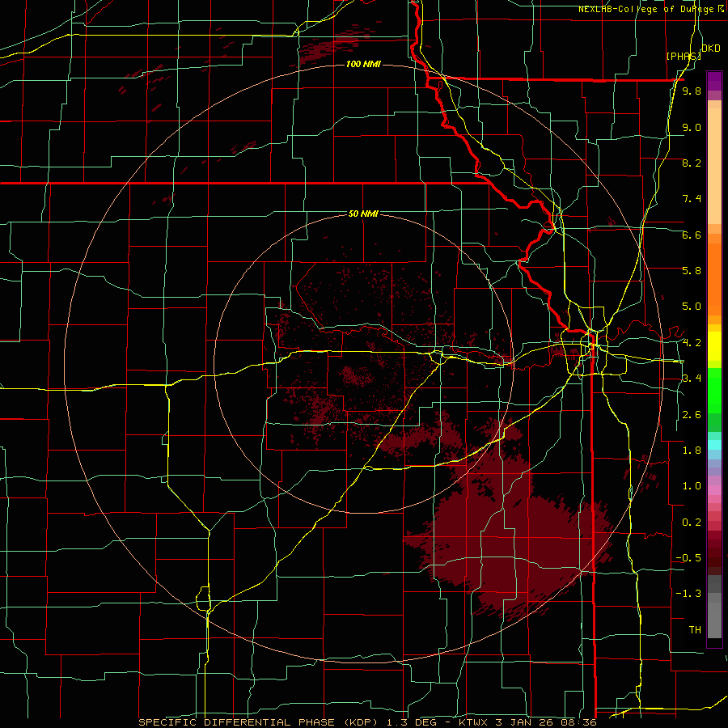
Task: Click the 8.2 value on the color scale
Action: [x=692, y=163]
